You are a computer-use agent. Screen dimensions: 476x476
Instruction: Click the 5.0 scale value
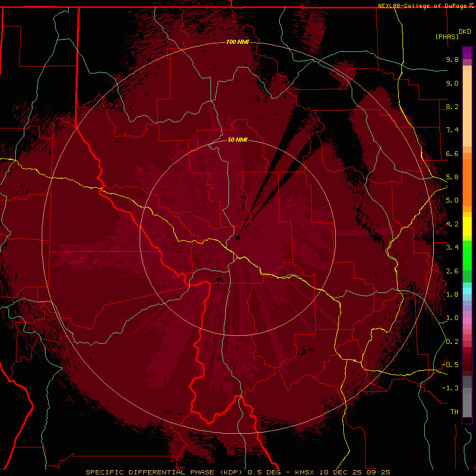pyautogui.click(x=452, y=200)
